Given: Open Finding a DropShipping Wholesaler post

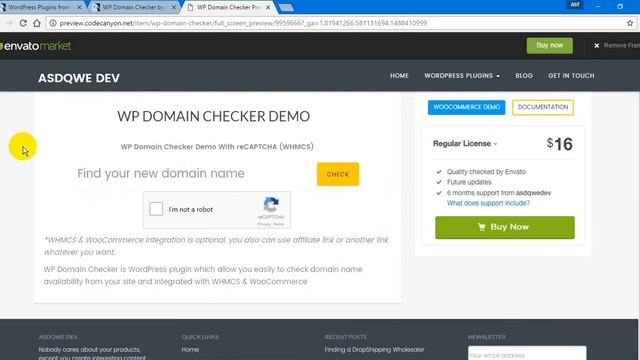Looking at the screenshot, I should [374, 350].
